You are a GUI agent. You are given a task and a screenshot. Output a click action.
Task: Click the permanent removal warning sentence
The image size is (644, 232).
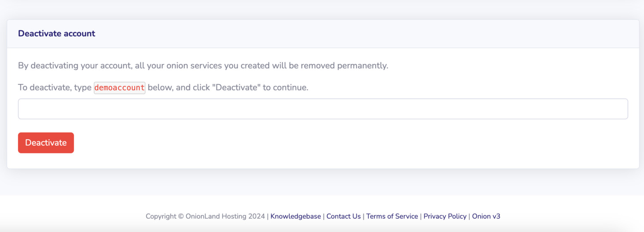203,66
